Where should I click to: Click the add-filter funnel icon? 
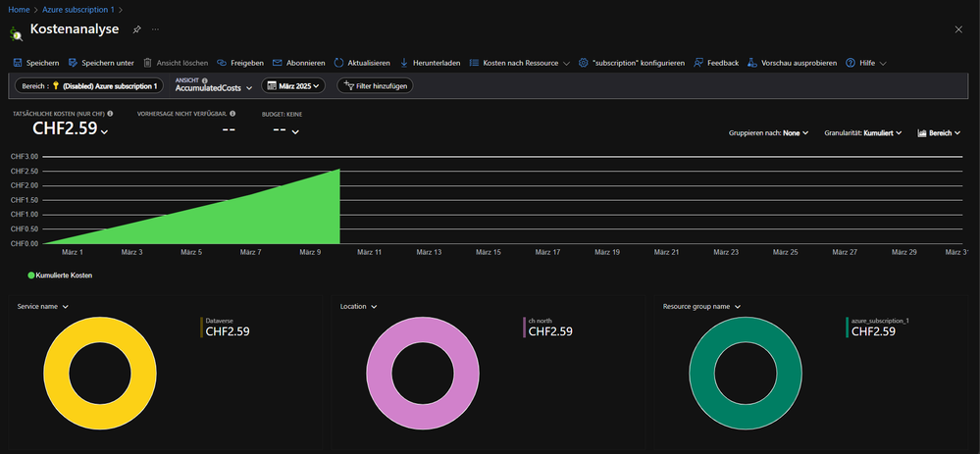click(x=349, y=85)
